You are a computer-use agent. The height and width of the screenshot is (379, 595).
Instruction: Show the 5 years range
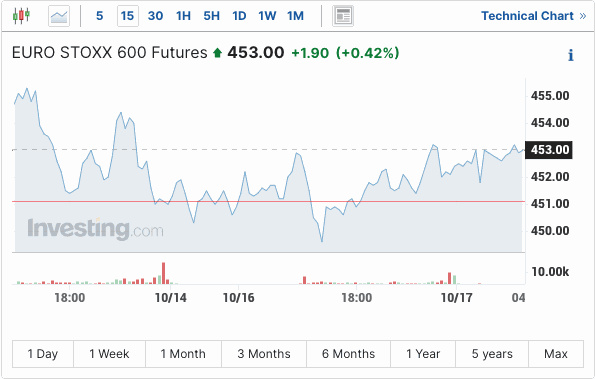click(x=492, y=354)
